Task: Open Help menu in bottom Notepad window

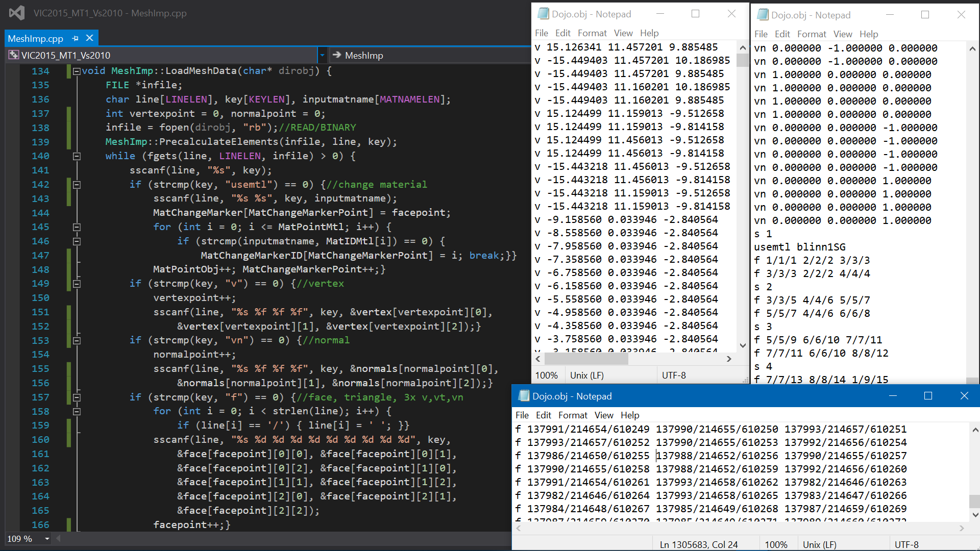Action: (630, 415)
